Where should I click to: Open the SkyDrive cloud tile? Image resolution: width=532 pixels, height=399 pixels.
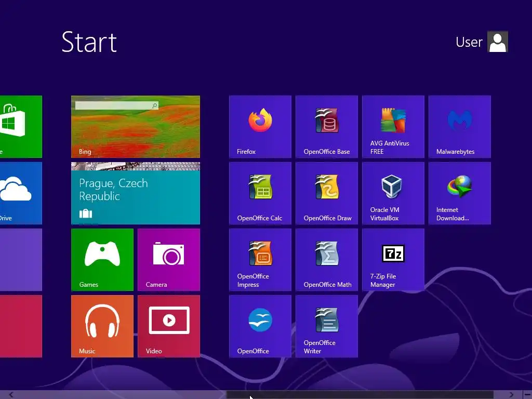tap(21, 193)
